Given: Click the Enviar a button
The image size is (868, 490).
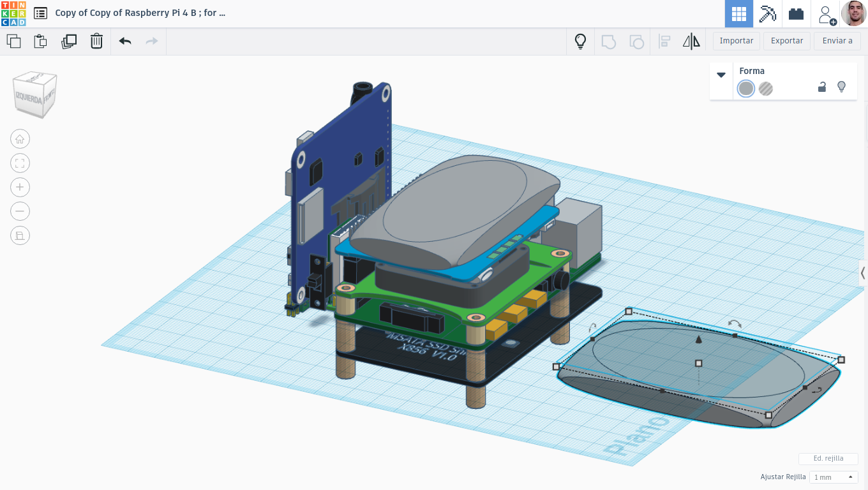Looking at the screenshot, I should pos(837,41).
